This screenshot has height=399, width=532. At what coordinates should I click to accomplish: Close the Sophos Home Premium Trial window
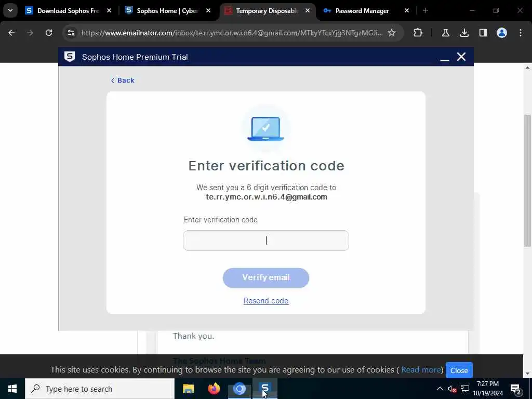461,57
